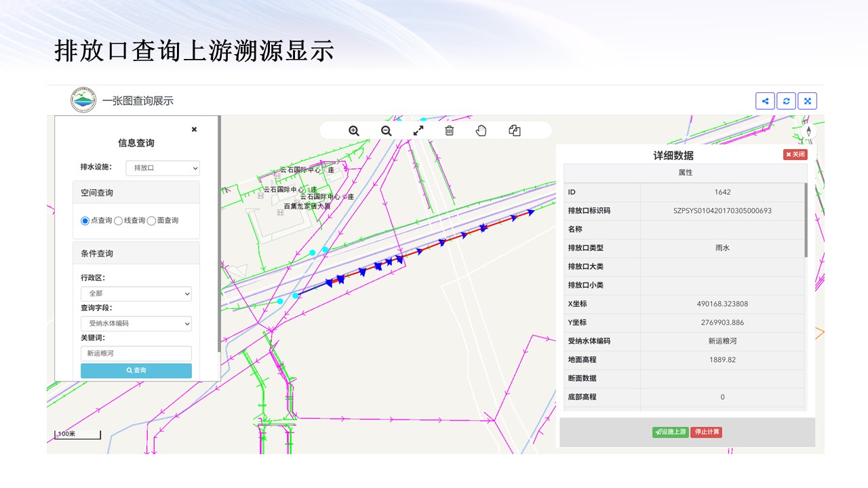Select the 点查询 radio button

tap(85, 220)
